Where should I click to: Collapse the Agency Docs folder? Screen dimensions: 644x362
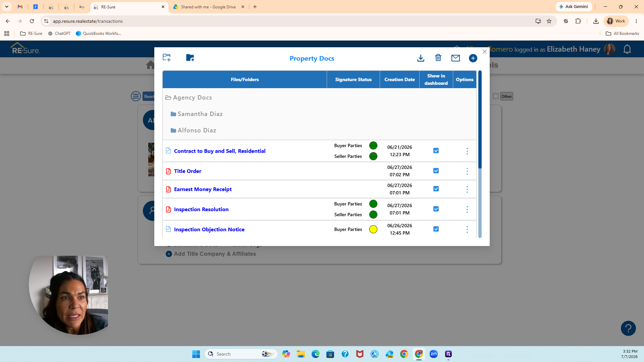point(189,98)
